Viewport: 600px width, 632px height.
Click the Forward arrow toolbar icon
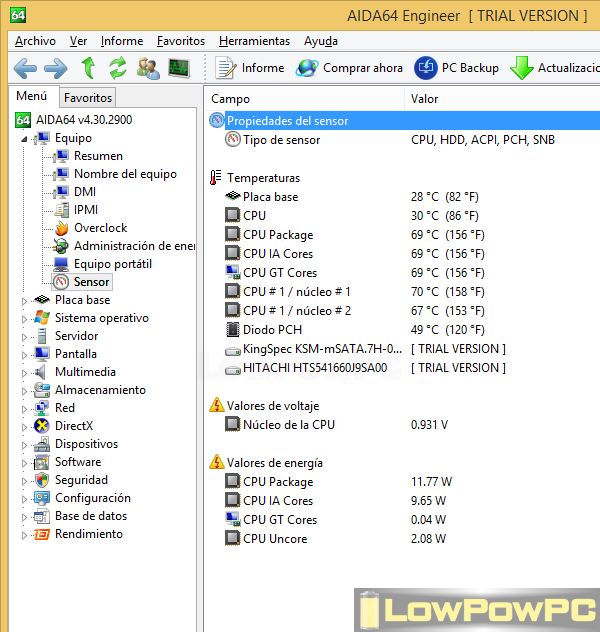click(56, 68)
